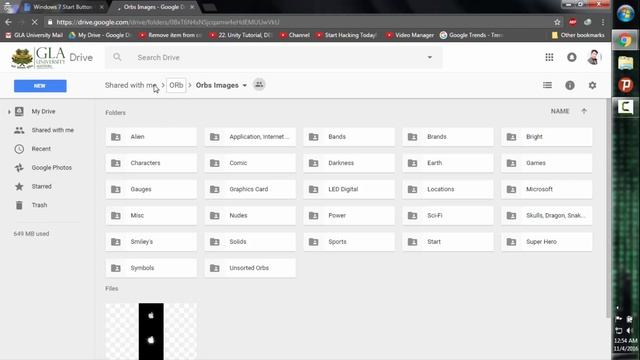Screen dimensions: 640x360
Task: Switch to list view icon
Action: coord(547,85)
